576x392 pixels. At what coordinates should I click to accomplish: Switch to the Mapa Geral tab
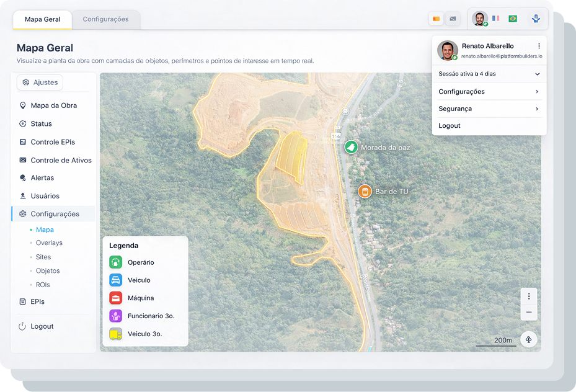click(x=43, y=19)
